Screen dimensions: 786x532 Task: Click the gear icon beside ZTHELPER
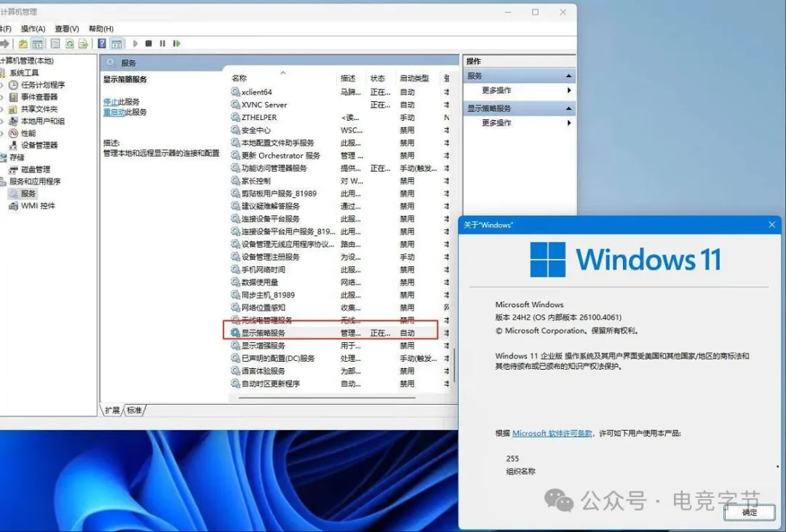[235, 117]
